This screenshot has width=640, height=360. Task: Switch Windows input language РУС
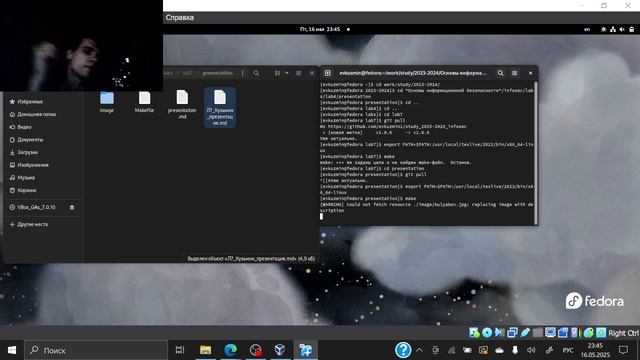click(x=568, y=350)
